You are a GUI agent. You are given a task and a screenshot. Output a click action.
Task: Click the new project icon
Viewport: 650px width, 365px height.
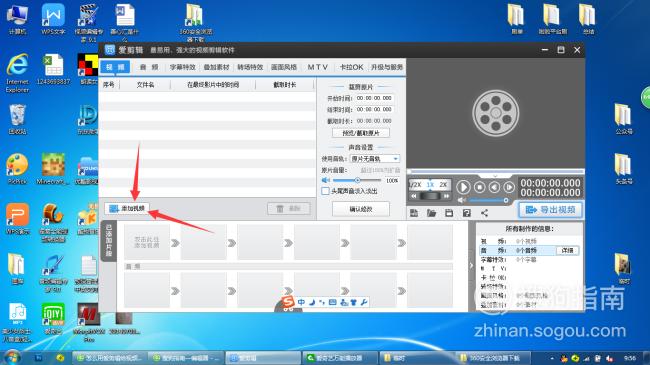pyautogui.click(x=414, y=213)
